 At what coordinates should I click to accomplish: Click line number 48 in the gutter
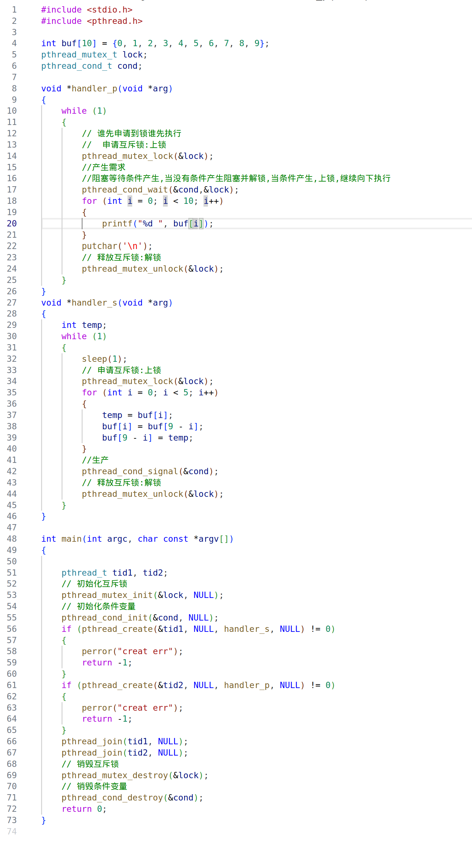(x=12, y=539)
